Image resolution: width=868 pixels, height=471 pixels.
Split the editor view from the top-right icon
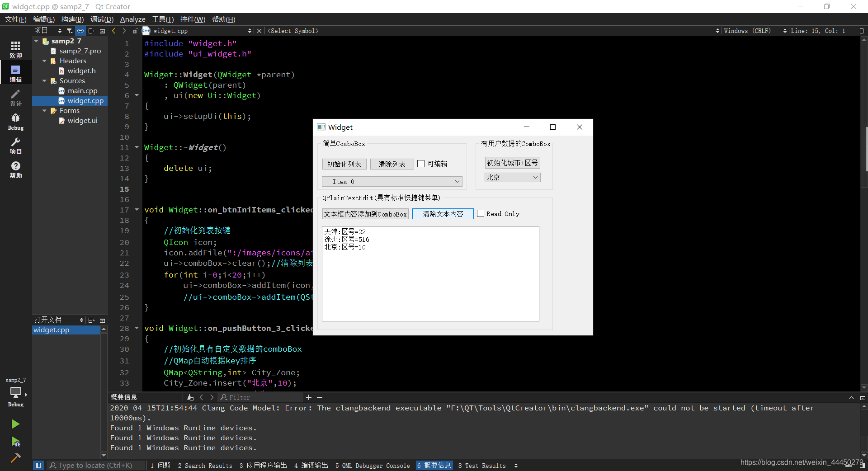tap(862, 31)
